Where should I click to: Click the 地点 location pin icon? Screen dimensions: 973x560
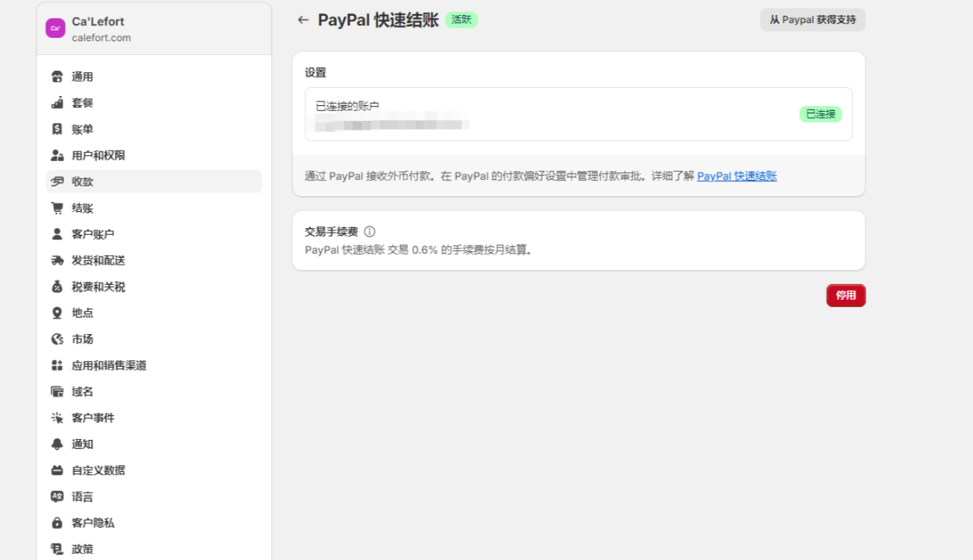(x=57, y=312)
